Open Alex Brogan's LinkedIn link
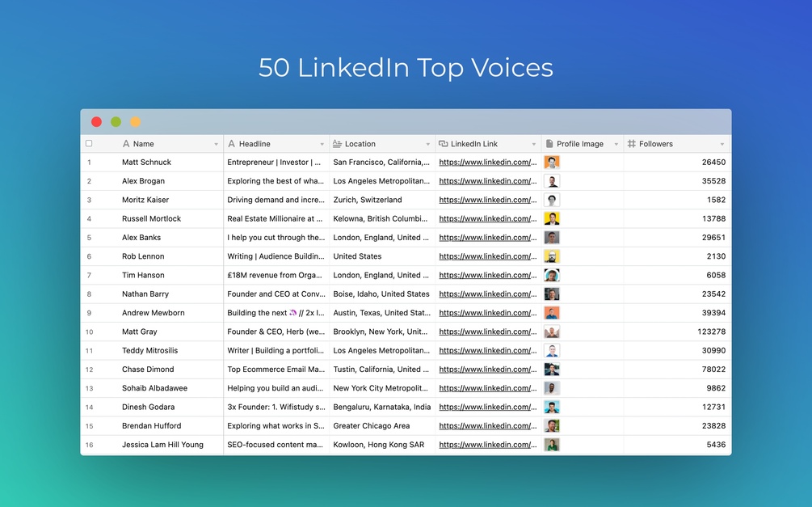812x507 pixels. coord(488,181)
